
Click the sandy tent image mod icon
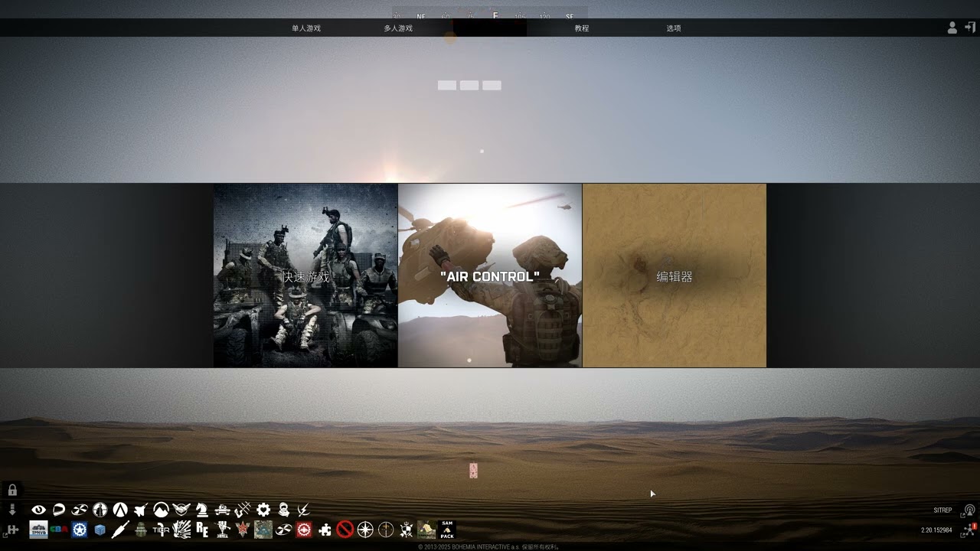(426, 530)
